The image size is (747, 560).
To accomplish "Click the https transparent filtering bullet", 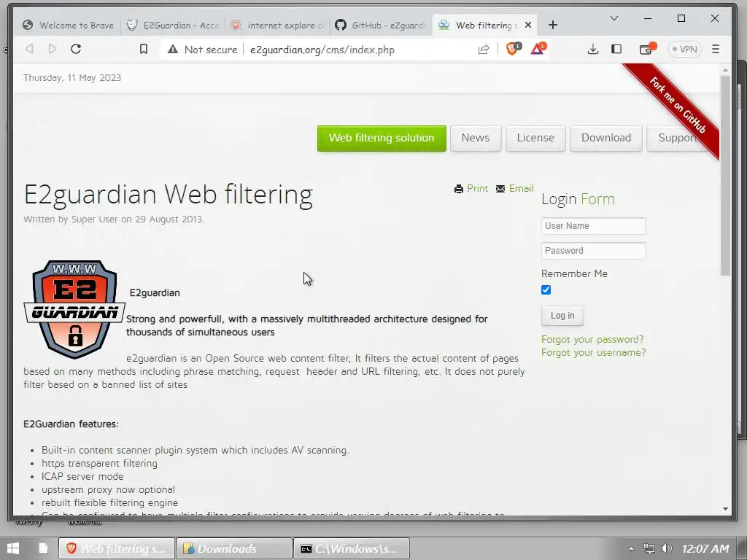I will pos(99,463).
